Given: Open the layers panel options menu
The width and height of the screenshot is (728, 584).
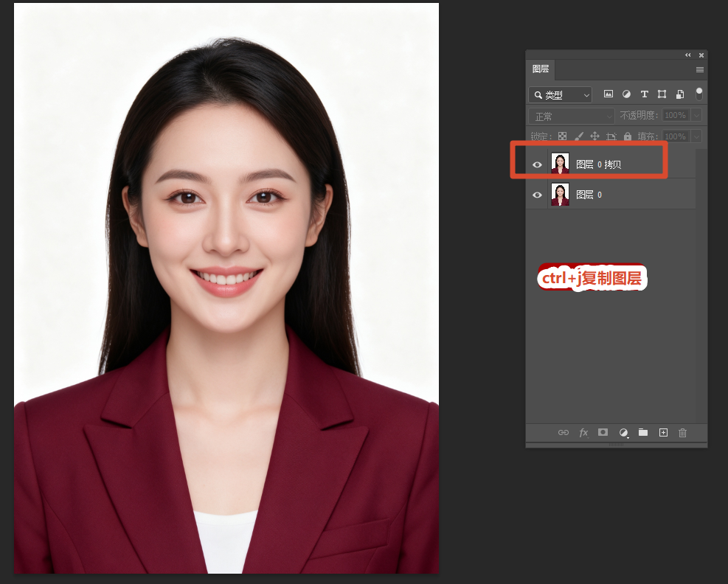Looking at the screenshot, I should [700, 69].
